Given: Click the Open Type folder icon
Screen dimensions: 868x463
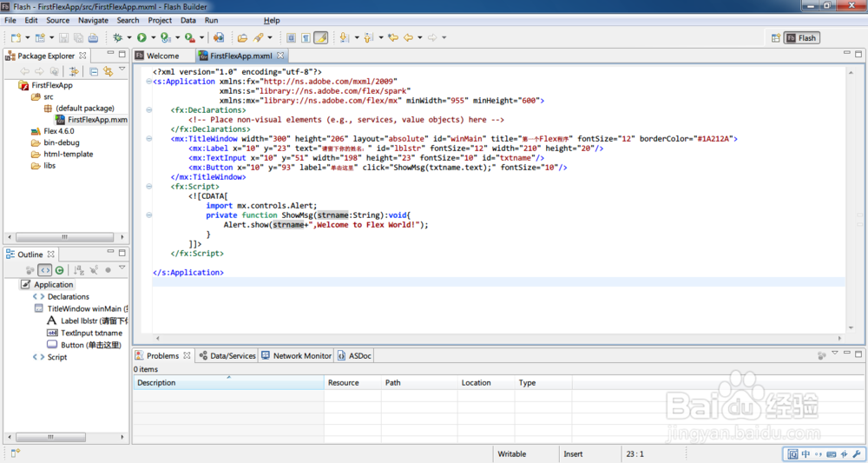Looking at the screenshot, I should click(x=242, y=37).
